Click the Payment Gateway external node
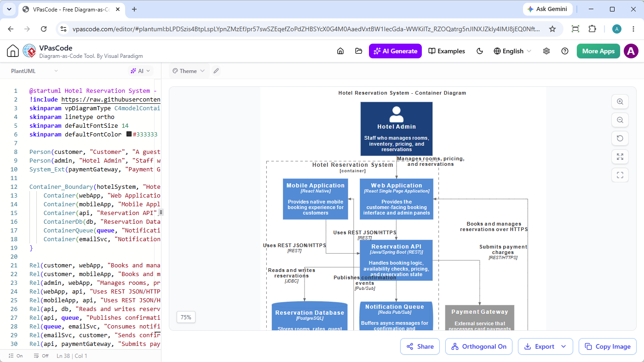The width and height of the screenshot is (644, 362). 480,318
